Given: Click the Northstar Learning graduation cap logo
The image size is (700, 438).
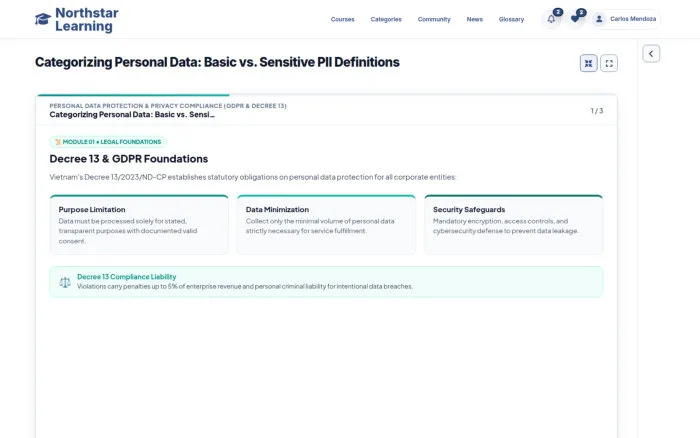Looking at the screenshot, I should tap(43, 19).
